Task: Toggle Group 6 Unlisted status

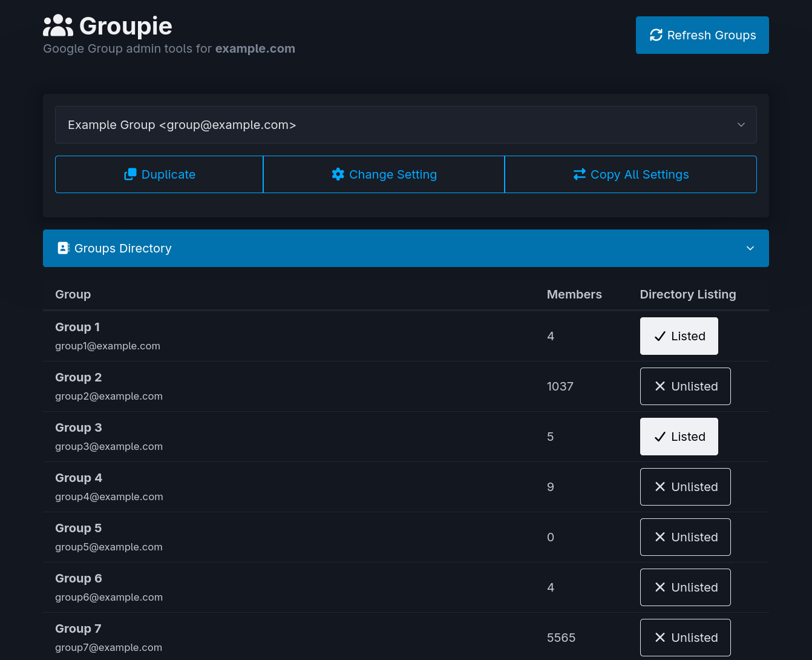Action: coord(686,587)
